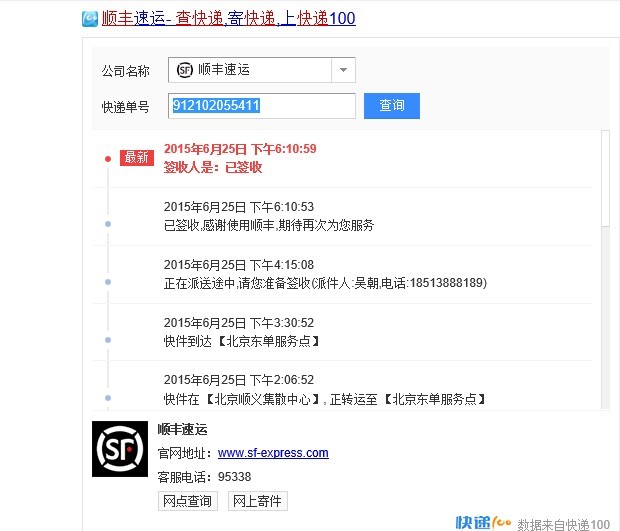This screenshot has height=531, width=620.
Task: Open the 顺丰速运 查快递 title link
Action: [x=228, y=18]
